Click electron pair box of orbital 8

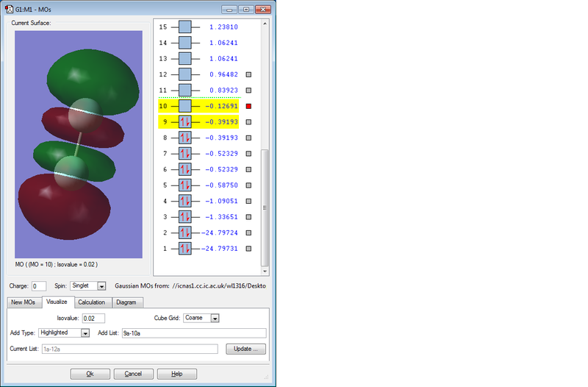(185, 138)
